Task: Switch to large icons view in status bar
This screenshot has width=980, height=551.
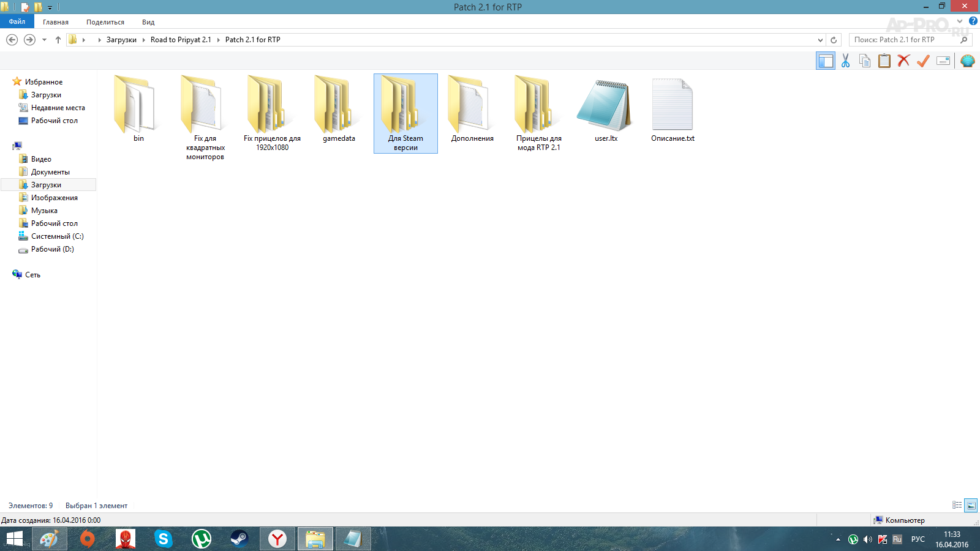Action: pos(971,505)
